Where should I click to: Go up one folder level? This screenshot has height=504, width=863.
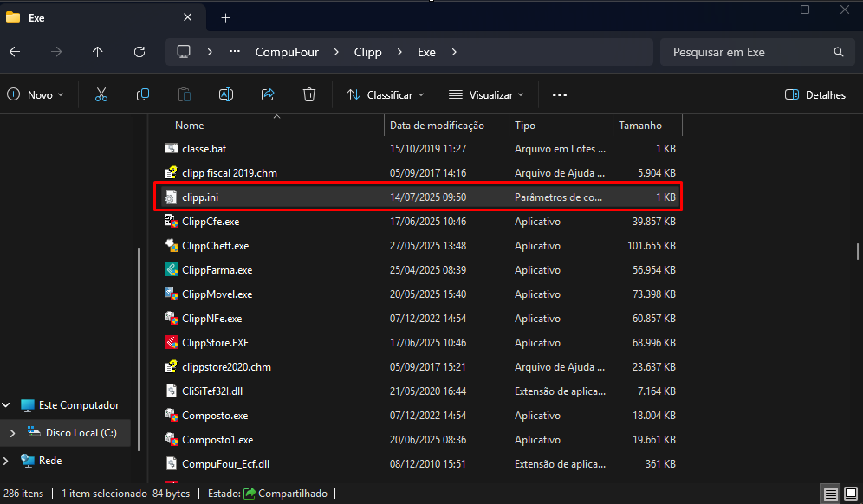98,52
